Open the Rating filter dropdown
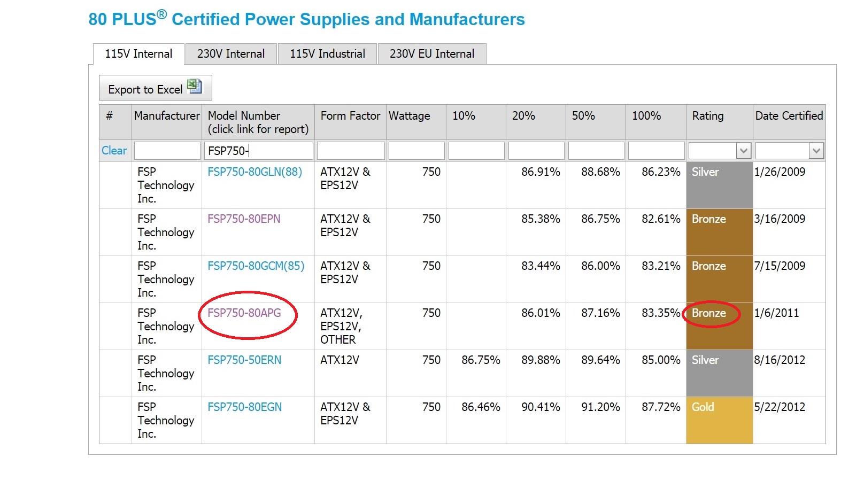The image size is (841, 504). coord(743,151)
